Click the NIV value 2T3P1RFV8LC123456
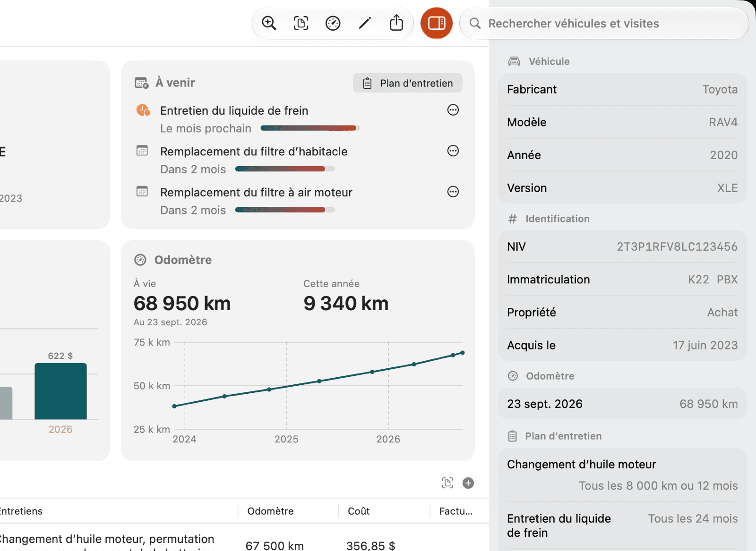756x551 pixels. pos(677,246)
